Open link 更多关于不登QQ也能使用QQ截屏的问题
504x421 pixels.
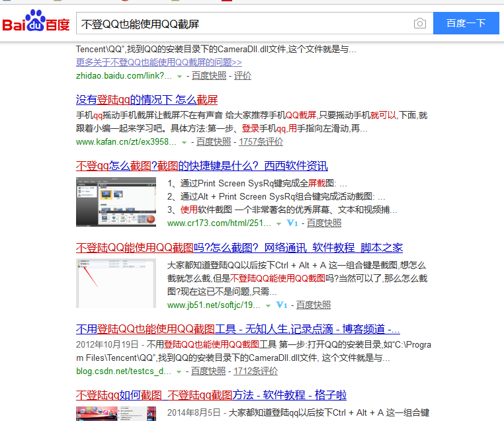pos(159,62)
